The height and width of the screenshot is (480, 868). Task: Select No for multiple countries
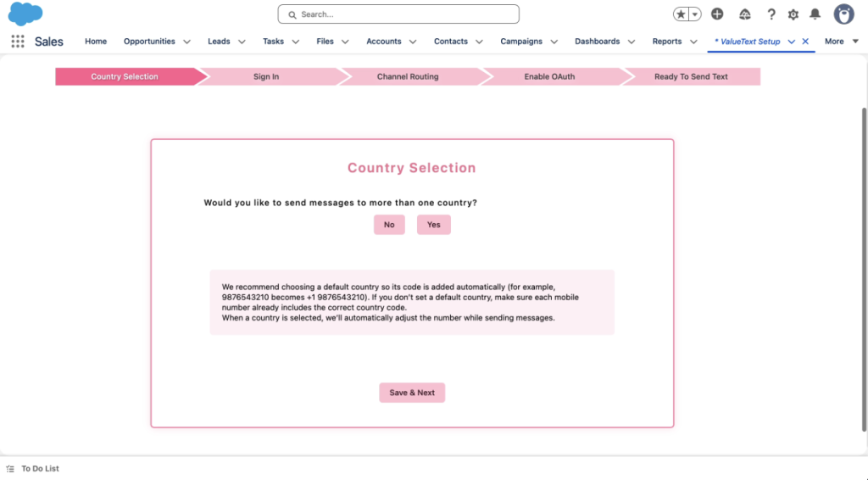(389, 225)
